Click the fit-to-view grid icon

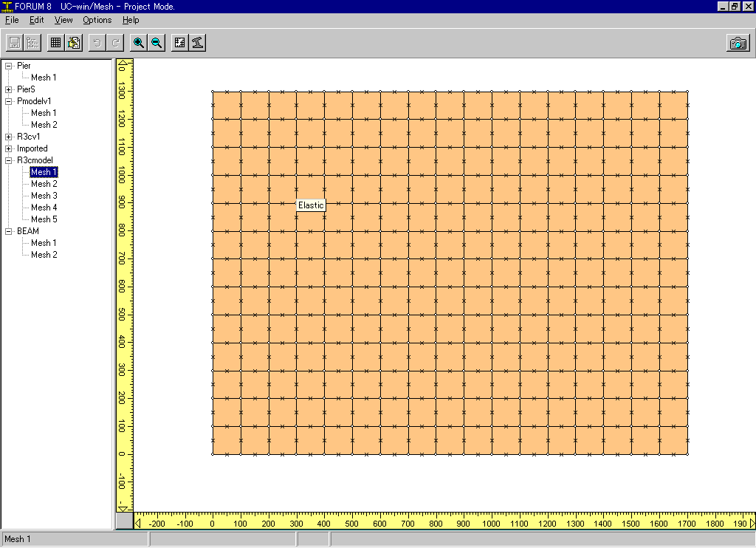click(180, 43)
